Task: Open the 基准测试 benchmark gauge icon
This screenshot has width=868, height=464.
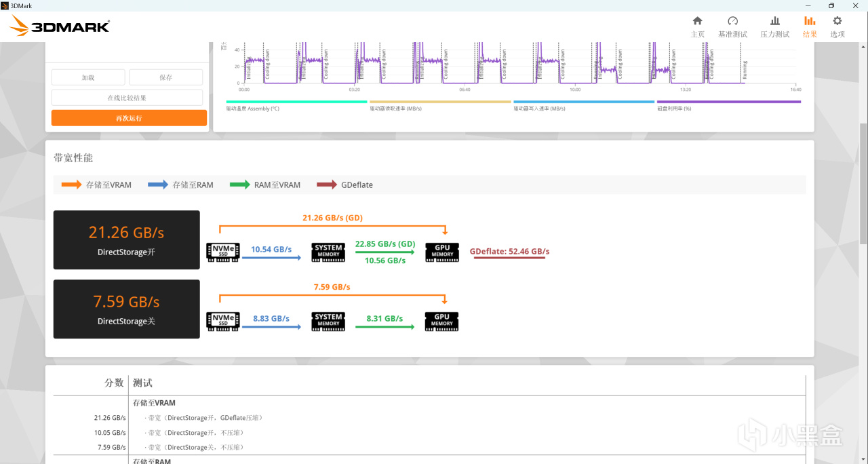Action: click(x=732, y=21)
